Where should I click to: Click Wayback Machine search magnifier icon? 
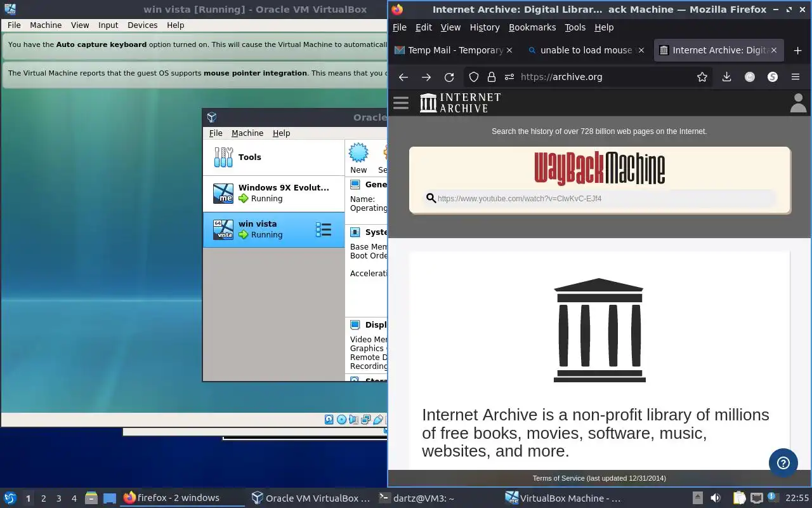click(x=431, y=198)
